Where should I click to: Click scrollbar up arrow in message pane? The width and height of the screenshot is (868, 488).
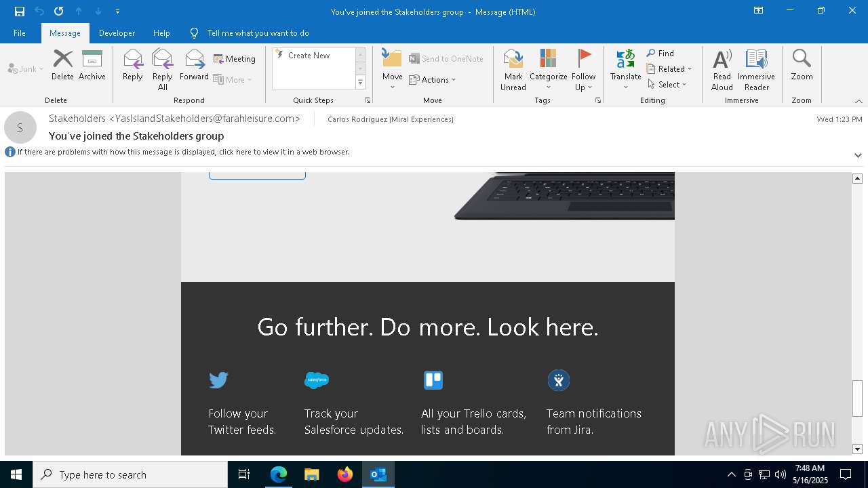click(857, 178)
